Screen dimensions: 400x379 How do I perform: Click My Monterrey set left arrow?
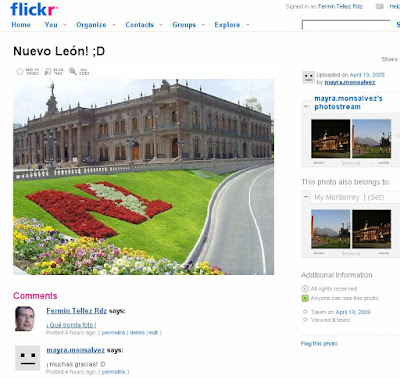[319, 253]
